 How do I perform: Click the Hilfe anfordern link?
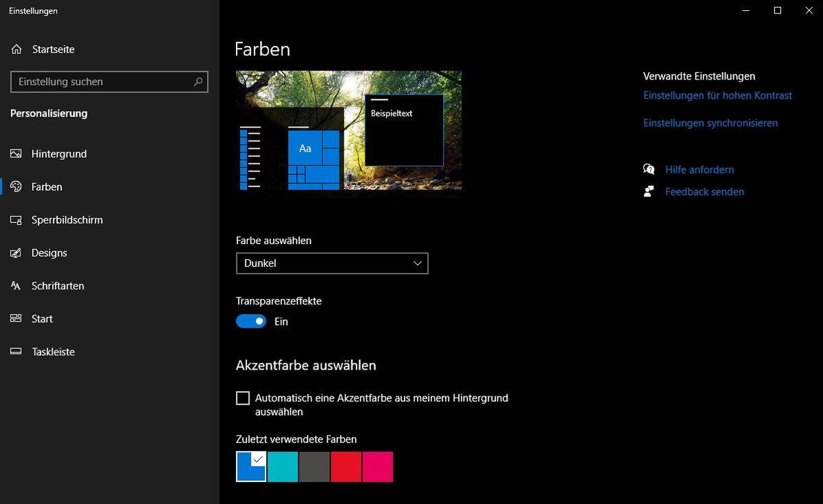point(700,169)
